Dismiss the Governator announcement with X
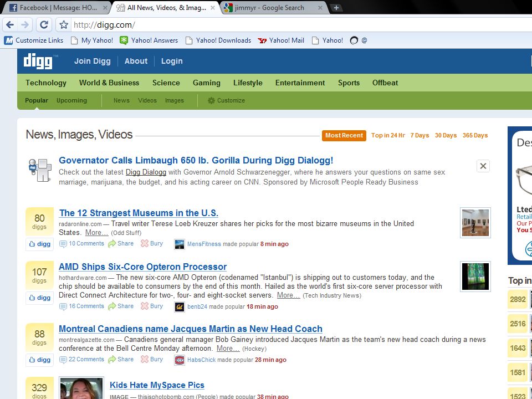 click(x=483, y=166)
